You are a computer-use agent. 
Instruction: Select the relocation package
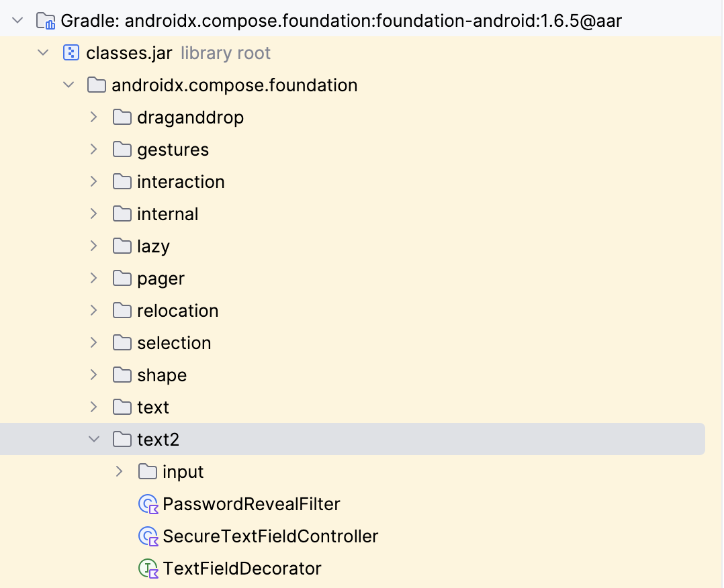pyautogui.click(x=178, y=311)
